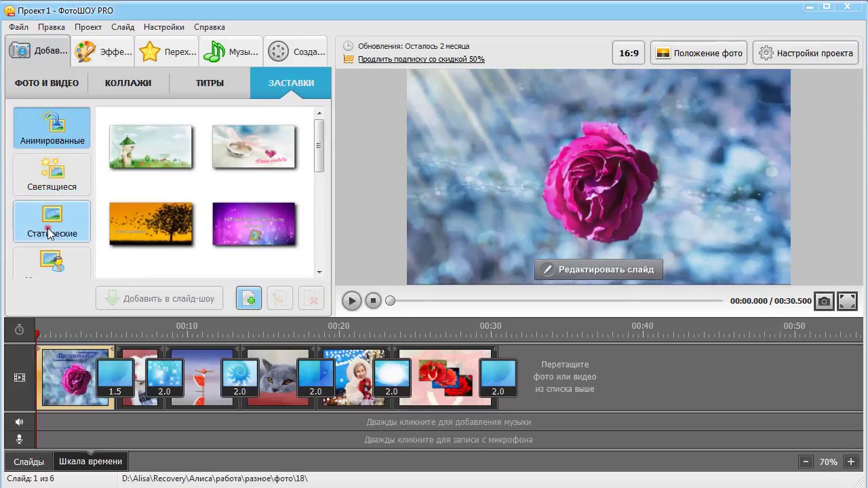The width and height of the screenshot is (868, 488).
Task: Click the microphone track icon
Action: (20, 439)
